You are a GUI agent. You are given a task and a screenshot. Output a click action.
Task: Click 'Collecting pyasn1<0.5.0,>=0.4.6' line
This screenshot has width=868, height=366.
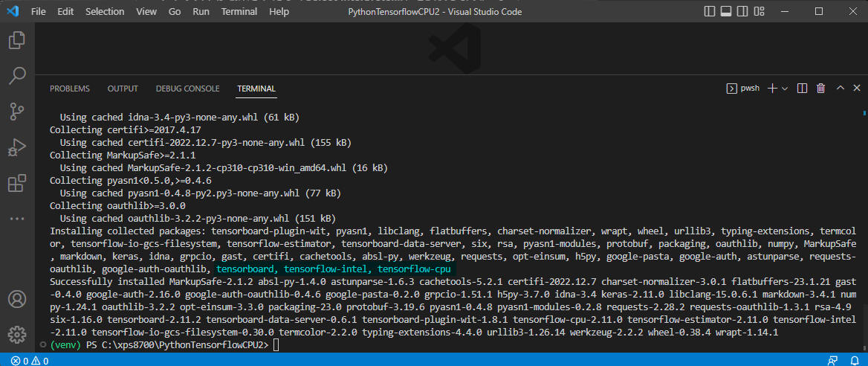pos(131,181)
